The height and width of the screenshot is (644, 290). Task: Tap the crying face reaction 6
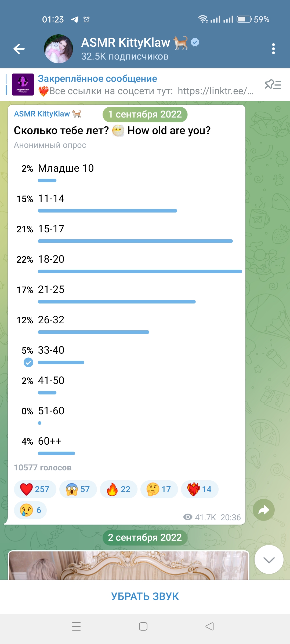pos(30,510)
